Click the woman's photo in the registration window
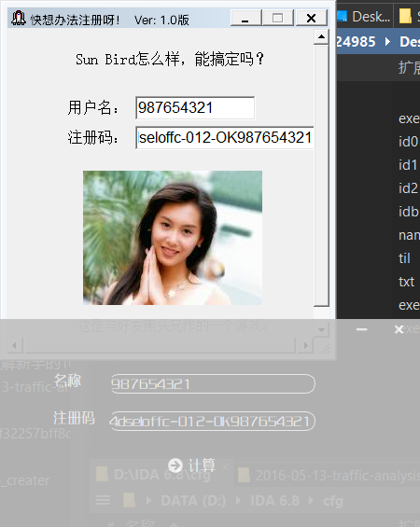The height and width of the screenshot is (527, 420). tap(173, 238)
